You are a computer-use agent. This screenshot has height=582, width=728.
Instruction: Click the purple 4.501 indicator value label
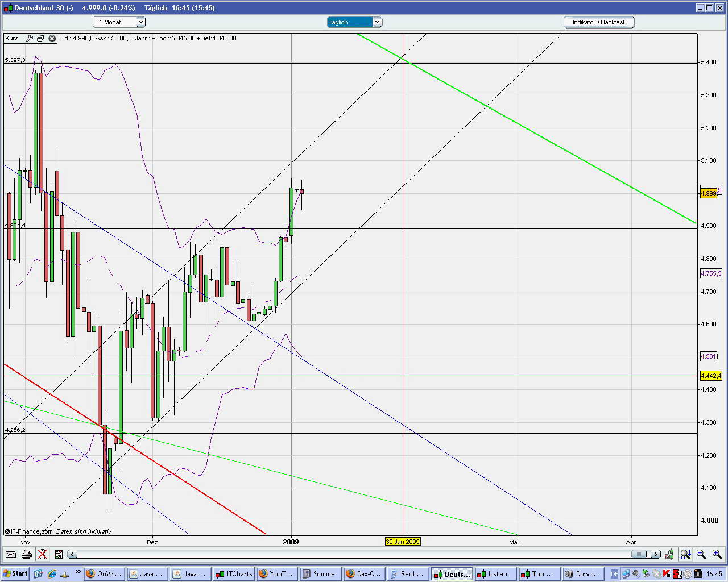point(709,356)
